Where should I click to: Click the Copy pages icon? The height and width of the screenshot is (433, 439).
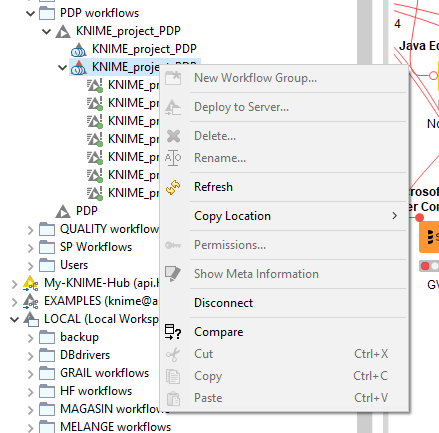(x=173, y=377)
